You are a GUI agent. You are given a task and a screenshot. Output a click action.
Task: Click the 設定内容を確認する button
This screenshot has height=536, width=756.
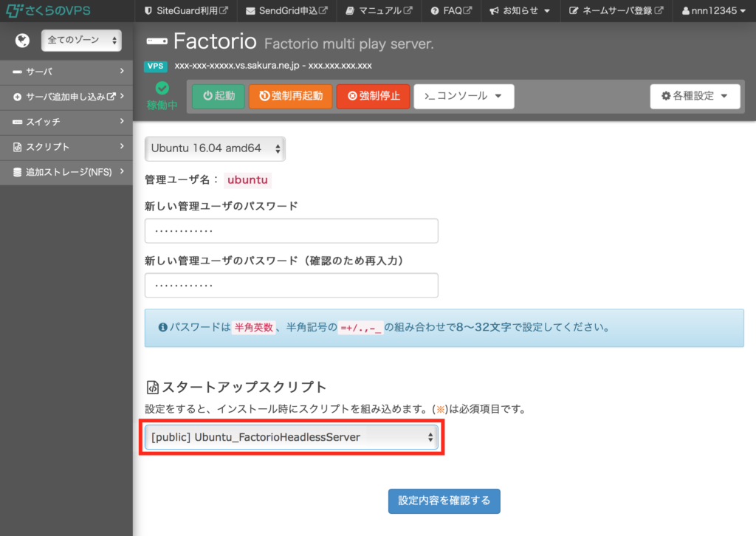(444, 501)
